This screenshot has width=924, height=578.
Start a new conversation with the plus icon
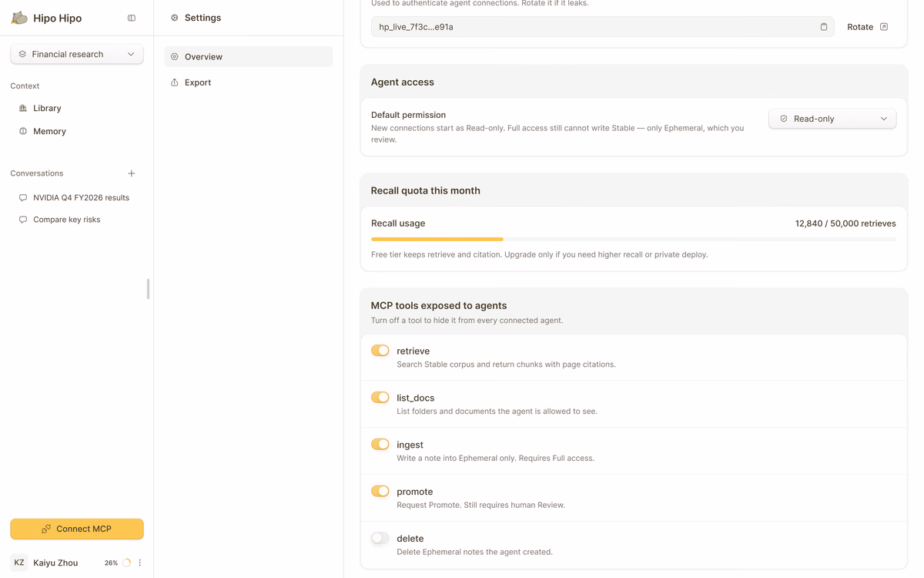tap(132, 173)
